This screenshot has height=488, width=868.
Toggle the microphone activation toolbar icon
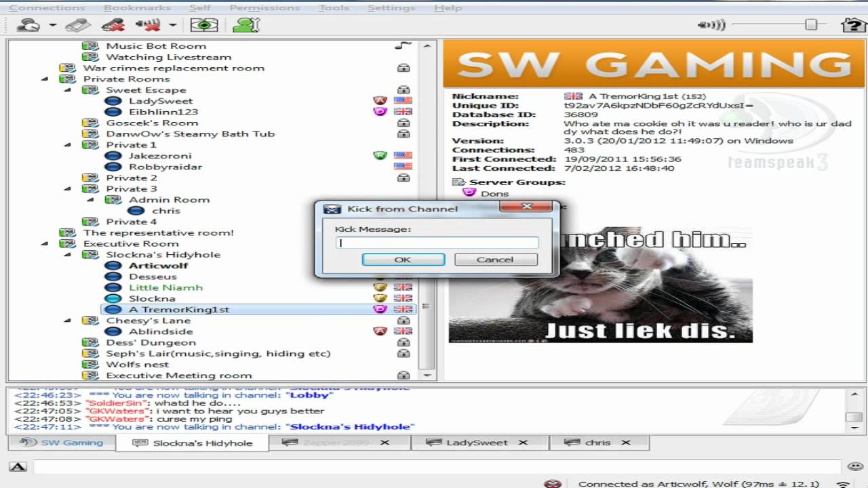77,25
